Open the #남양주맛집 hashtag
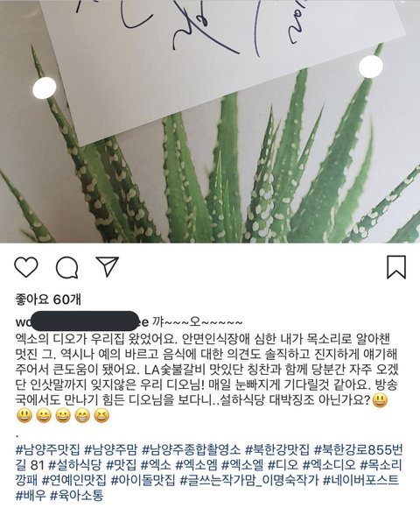This screenshot has height=508, width=420. [47, 450]
